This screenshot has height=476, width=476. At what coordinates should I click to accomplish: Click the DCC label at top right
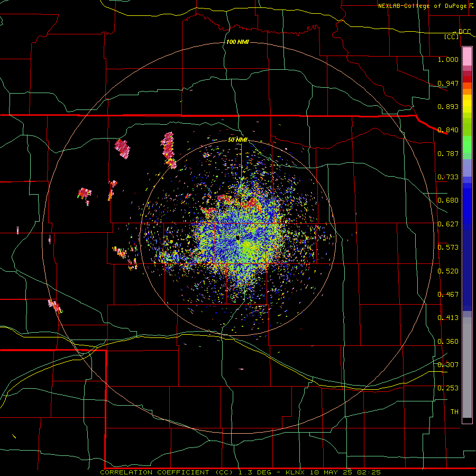(464, 32)
